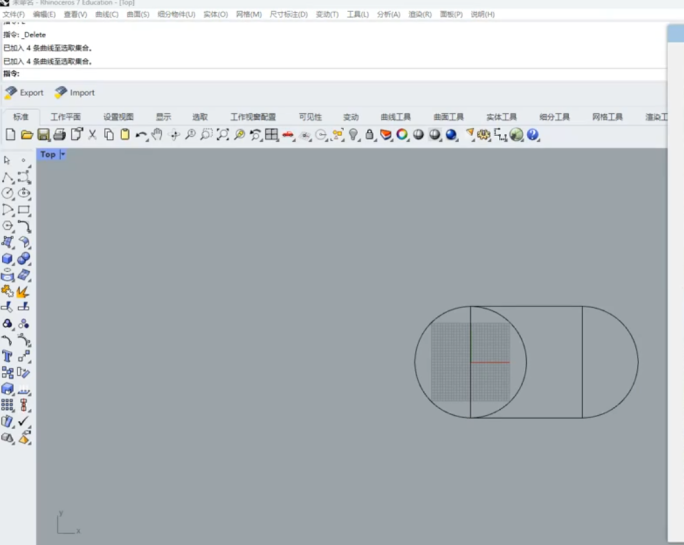Click the Export button
This screenshot has width=684, height=545.
(25, 93)
